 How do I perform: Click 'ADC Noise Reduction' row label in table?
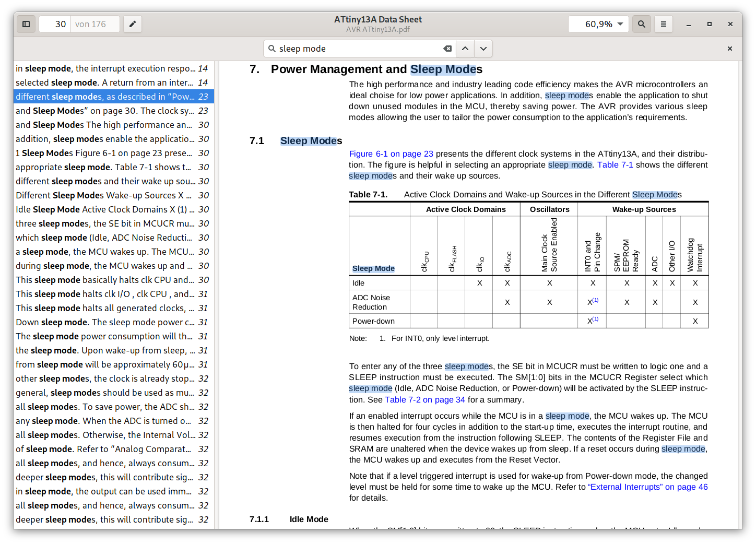371,302
